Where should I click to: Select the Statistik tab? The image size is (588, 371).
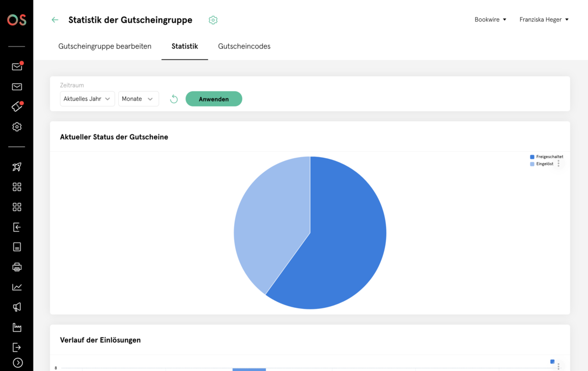tap(185, 46)
